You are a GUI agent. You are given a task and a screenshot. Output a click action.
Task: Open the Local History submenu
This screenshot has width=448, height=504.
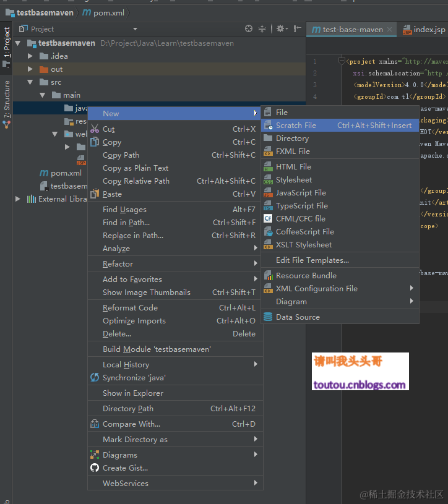(x=175, y=364)
